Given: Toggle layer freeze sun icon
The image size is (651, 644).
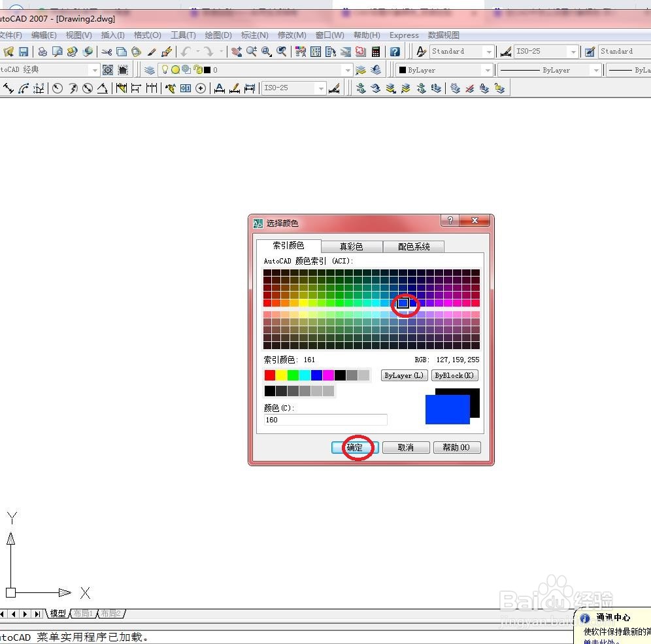Looking at the screenshot, I should point(175,70).
